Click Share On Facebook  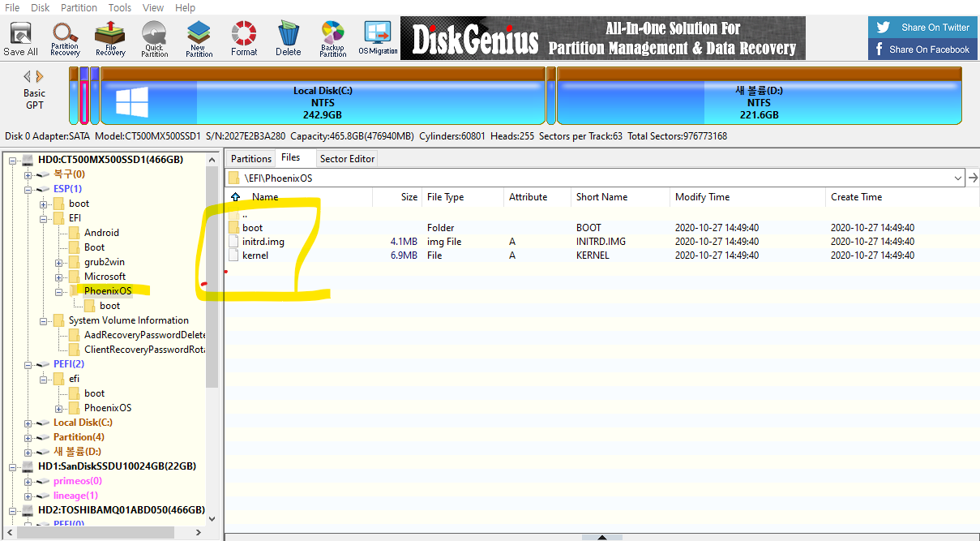[x=922, y=49]
